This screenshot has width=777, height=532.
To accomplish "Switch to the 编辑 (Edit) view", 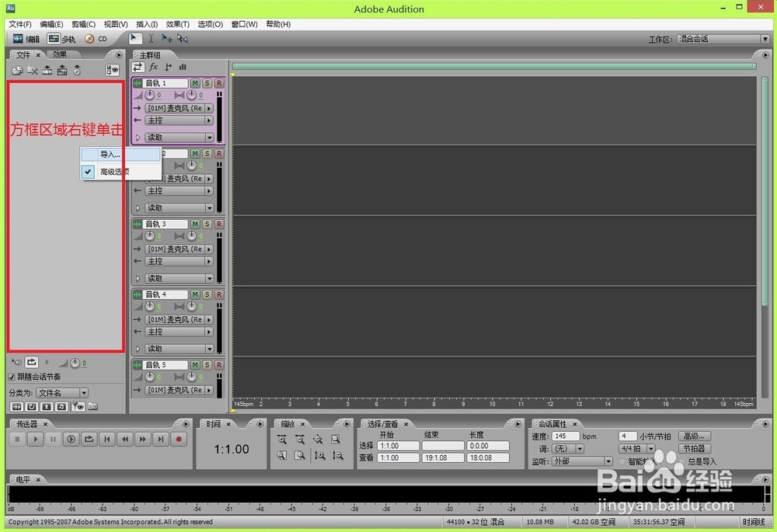I will click(x=26, y=39).
